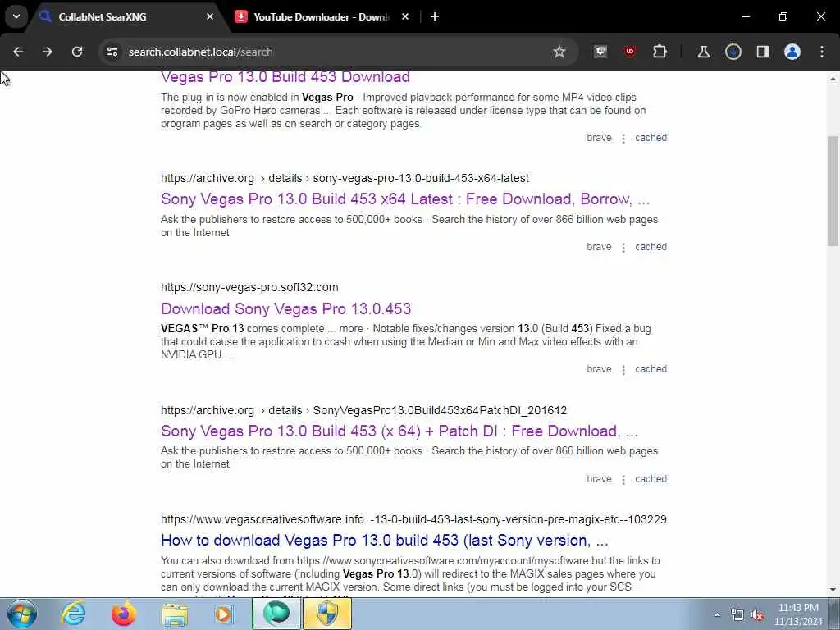
Task: Click the page vertical scrollbar thumb
Action: (833, 190)
